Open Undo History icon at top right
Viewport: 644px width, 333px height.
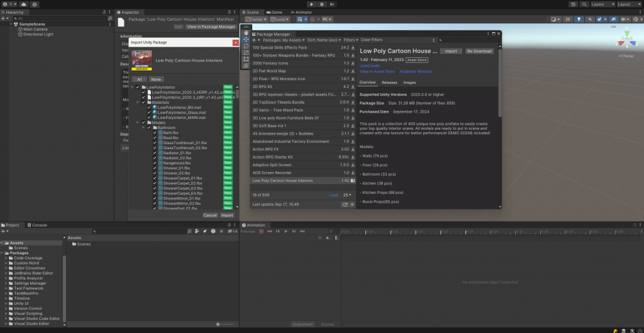point(574,4)
